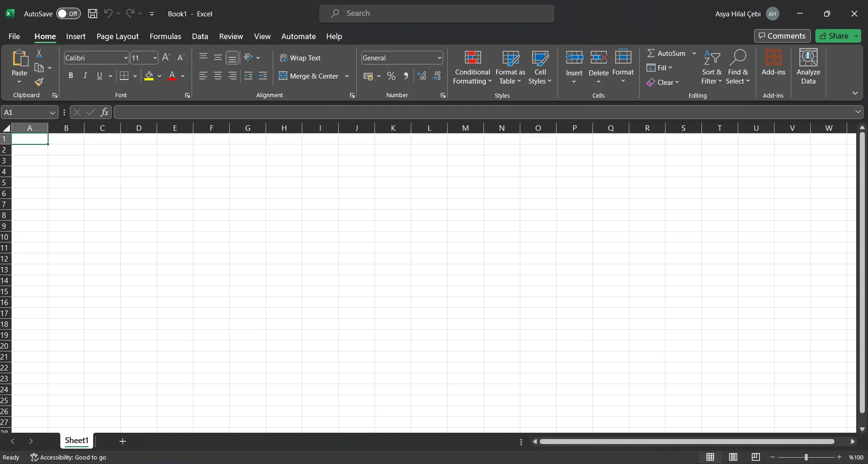Apply middle align to cells
868x464 pixels.
pos(218,58)
